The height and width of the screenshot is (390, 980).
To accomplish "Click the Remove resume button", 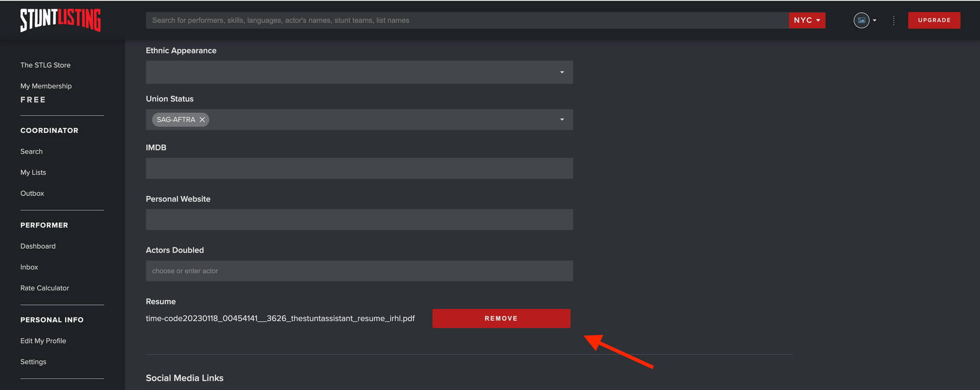I will pyautogui.click(x=501, y=318).
